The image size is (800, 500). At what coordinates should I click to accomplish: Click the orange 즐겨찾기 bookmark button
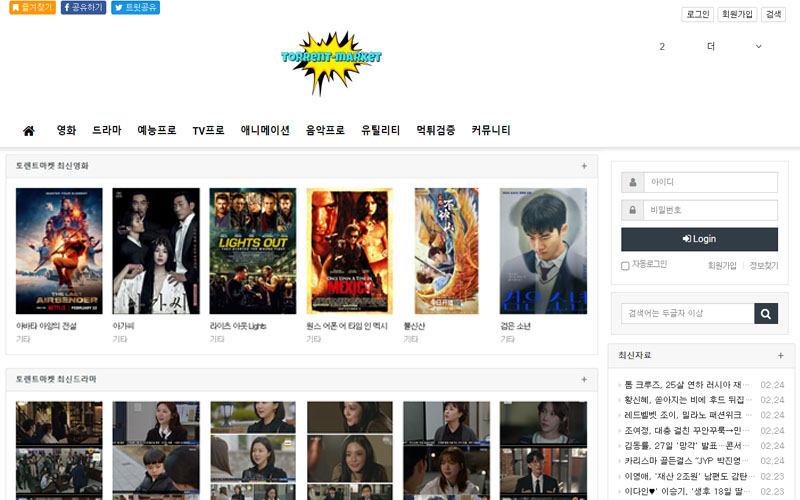pyautogui.click(x=33, y=7)
